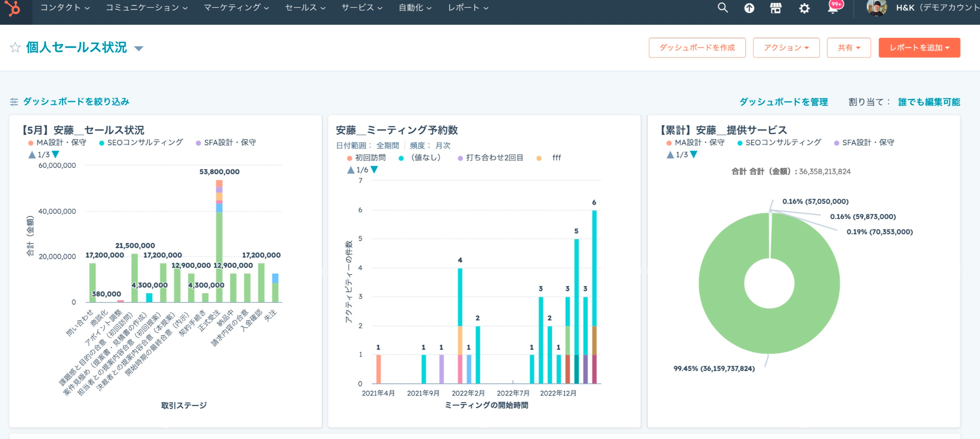
Task: Favorite the dashboard with star icon
Action: pyautogui.click(x=15, y=47)
